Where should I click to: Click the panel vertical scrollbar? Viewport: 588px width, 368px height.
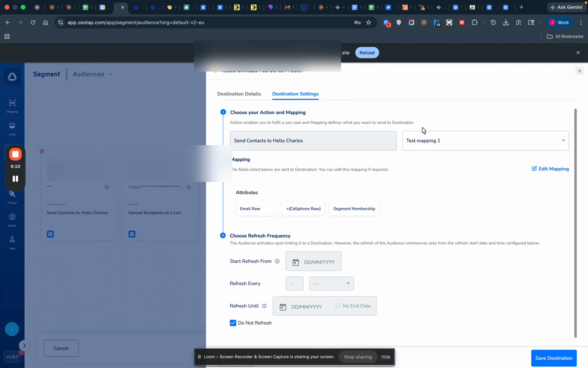[x=575, y=223]
